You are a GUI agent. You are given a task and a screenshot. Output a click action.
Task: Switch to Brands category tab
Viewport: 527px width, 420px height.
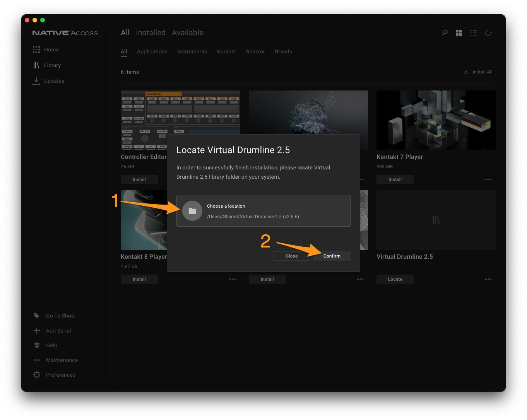(283, 51)
